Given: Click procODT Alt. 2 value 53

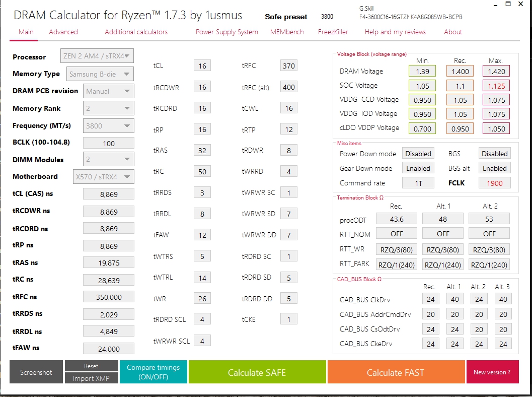Looking at the screenshot, I should click(489, 219).
